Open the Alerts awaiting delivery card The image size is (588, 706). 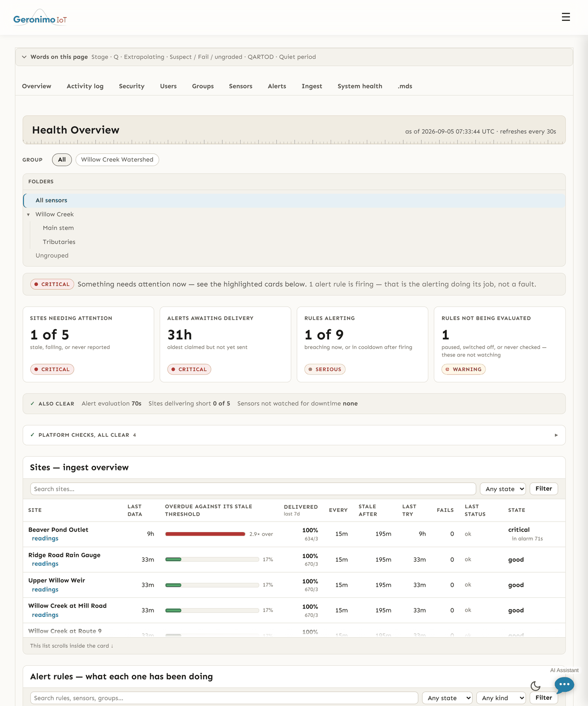(x=225, y=344)
